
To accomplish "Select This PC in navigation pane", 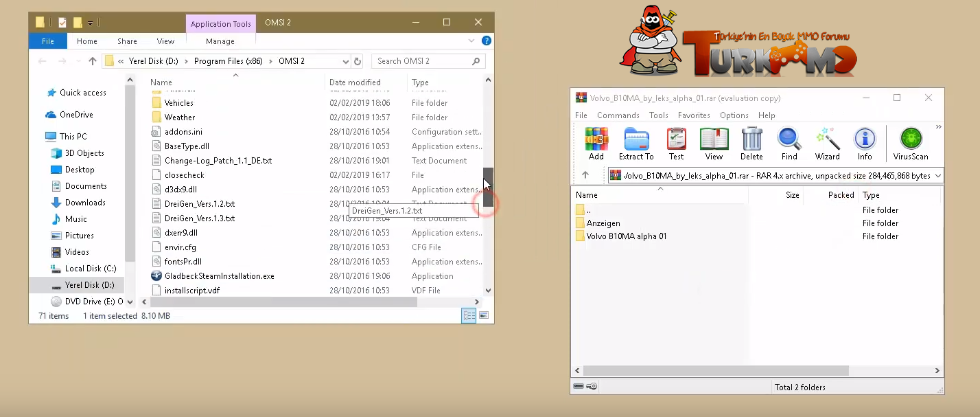I will pyautogui.click(x=73, y=137).
